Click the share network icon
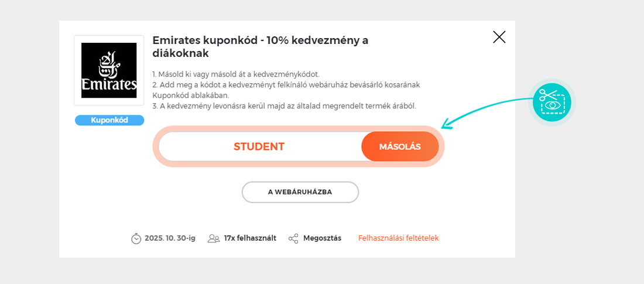Viewport: 644px width, 284px height. coord(293,238)
